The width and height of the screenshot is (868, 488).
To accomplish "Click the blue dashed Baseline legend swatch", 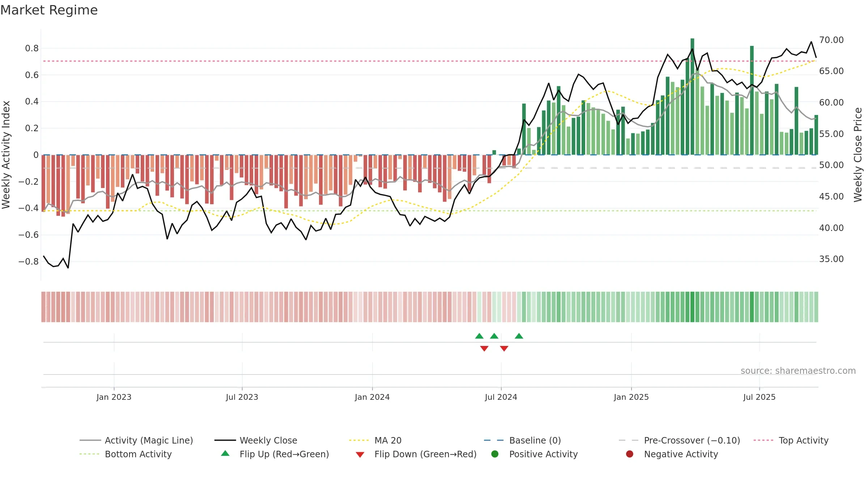I will tap(494, 440).
